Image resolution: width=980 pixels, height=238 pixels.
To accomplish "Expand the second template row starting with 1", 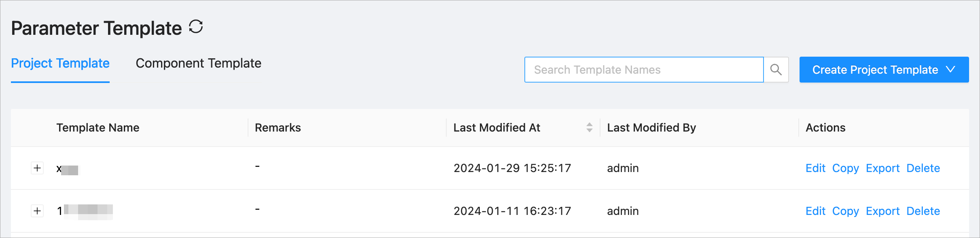I will [x=37, y=211].
